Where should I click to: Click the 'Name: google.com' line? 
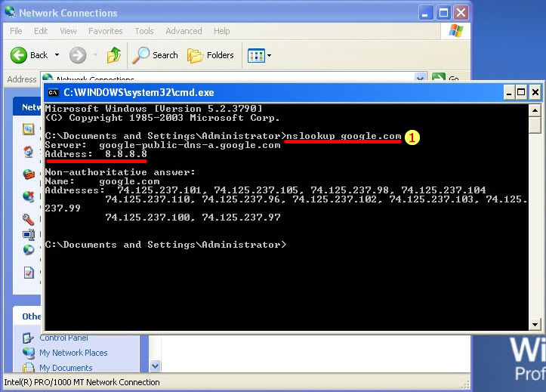[103, 181]
